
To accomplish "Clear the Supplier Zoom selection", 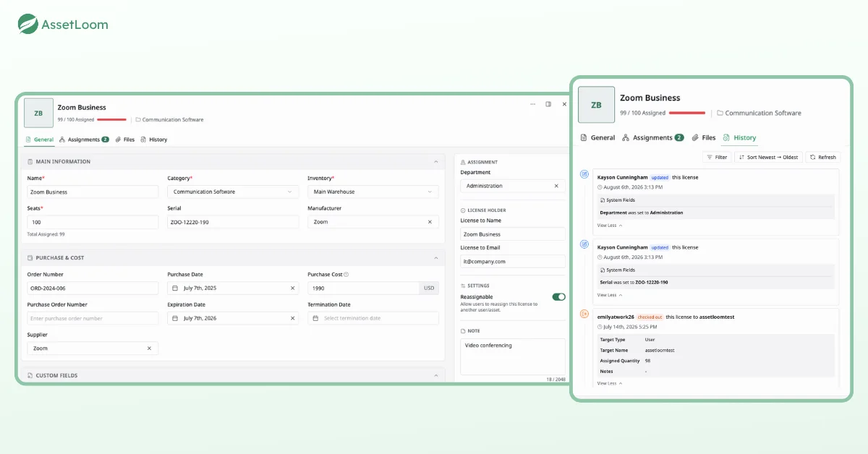I will (x=149, y=348).
